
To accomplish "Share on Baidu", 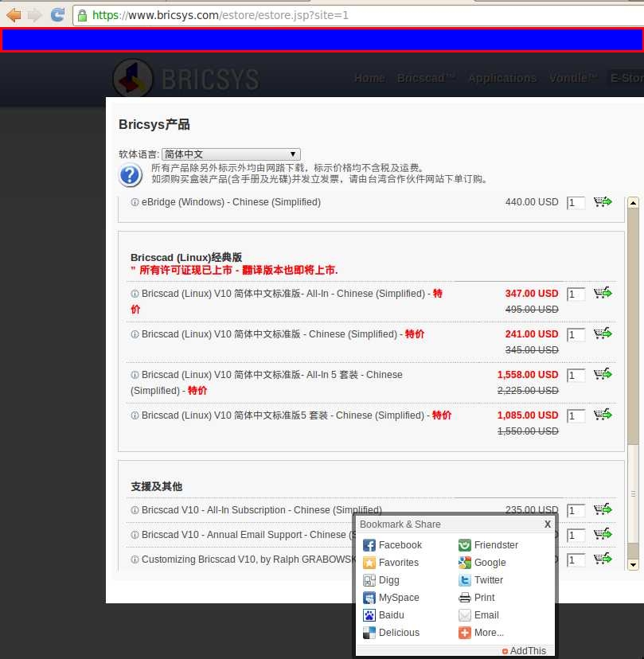I will coord(384,615).
